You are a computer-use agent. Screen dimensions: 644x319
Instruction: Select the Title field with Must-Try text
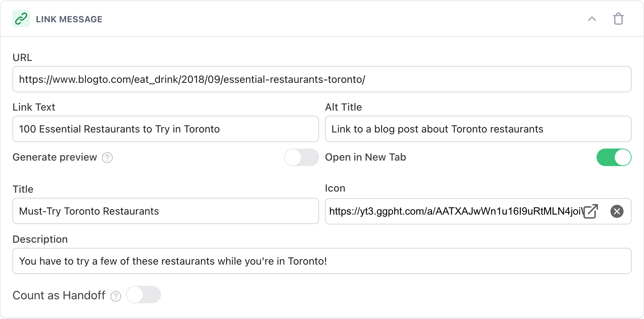coord(165,211)
